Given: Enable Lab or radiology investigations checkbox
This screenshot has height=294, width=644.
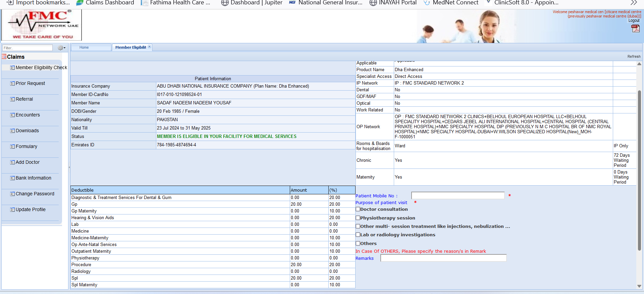Looking at the screenshot, I should coord(358,235).
